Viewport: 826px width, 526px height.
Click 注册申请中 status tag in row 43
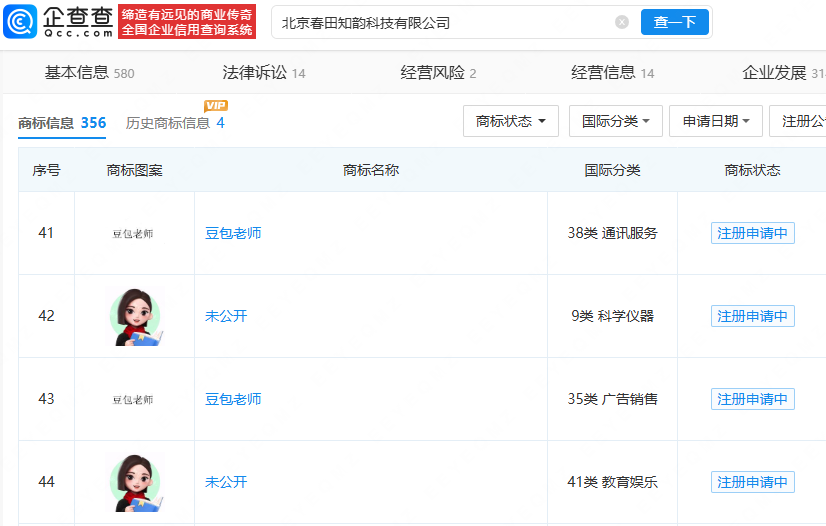pyautogui.click(x=752, y=399)
